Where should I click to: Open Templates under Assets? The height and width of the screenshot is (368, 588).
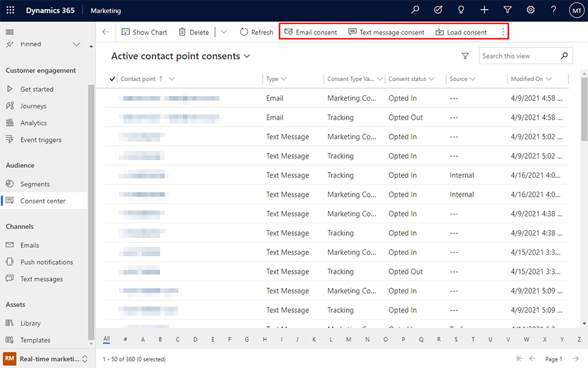(35, 341)
